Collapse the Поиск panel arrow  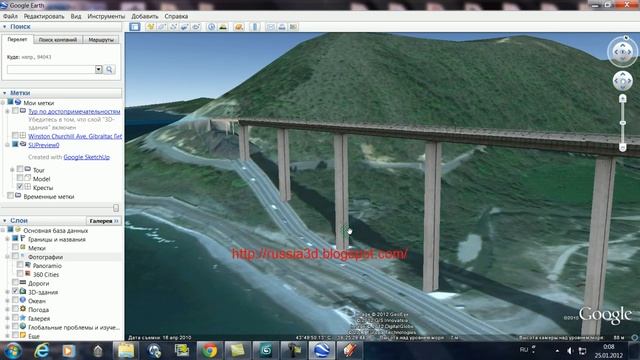pos(4,27)
